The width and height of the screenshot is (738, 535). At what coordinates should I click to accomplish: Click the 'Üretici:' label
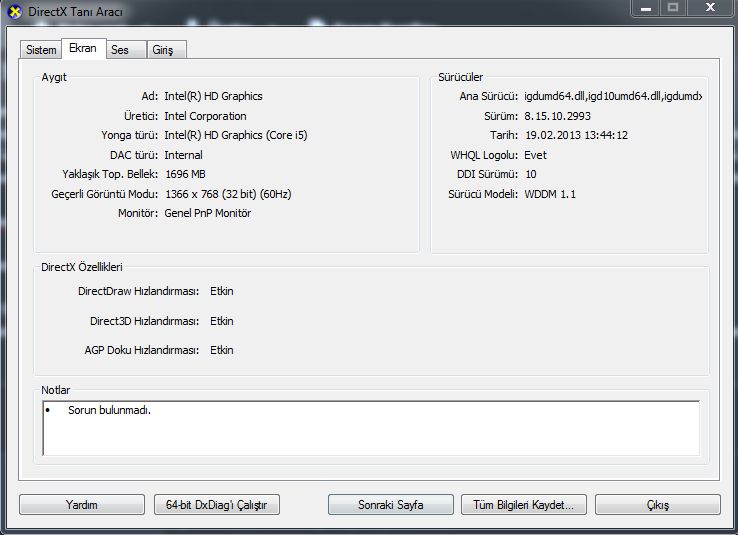click(x=141, y=116)
